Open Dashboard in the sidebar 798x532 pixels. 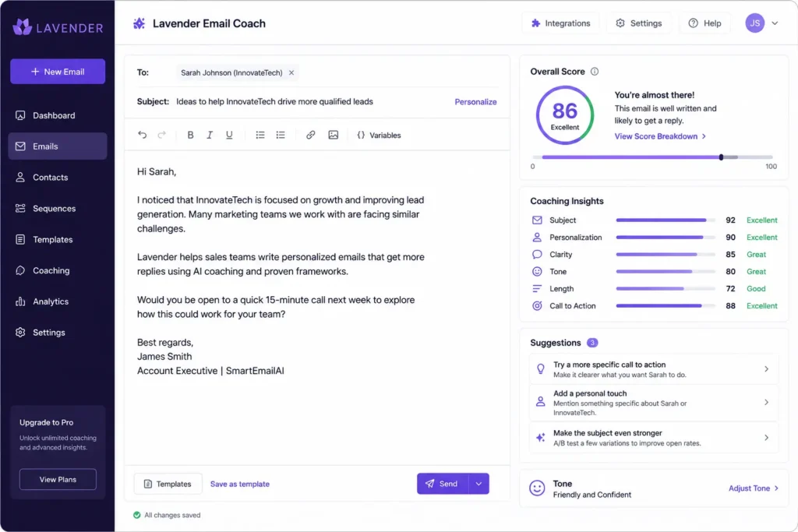click(x=58, y=115)
